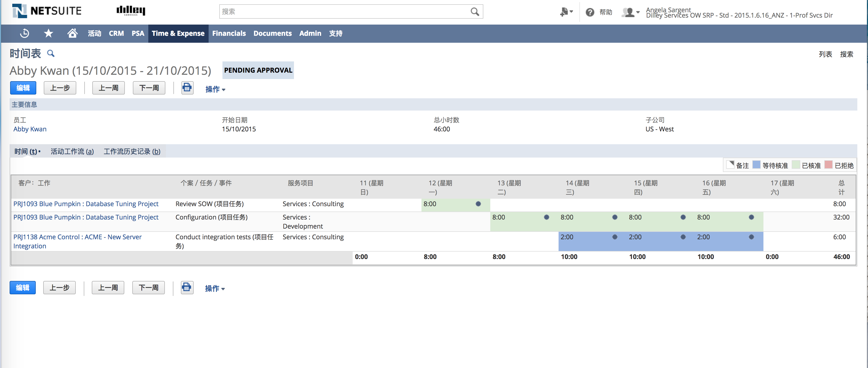Viewport: 868px width, 368px height.
Task: Expand the bottom 操作 actions dropdown
Action: (x=215, y=288)
